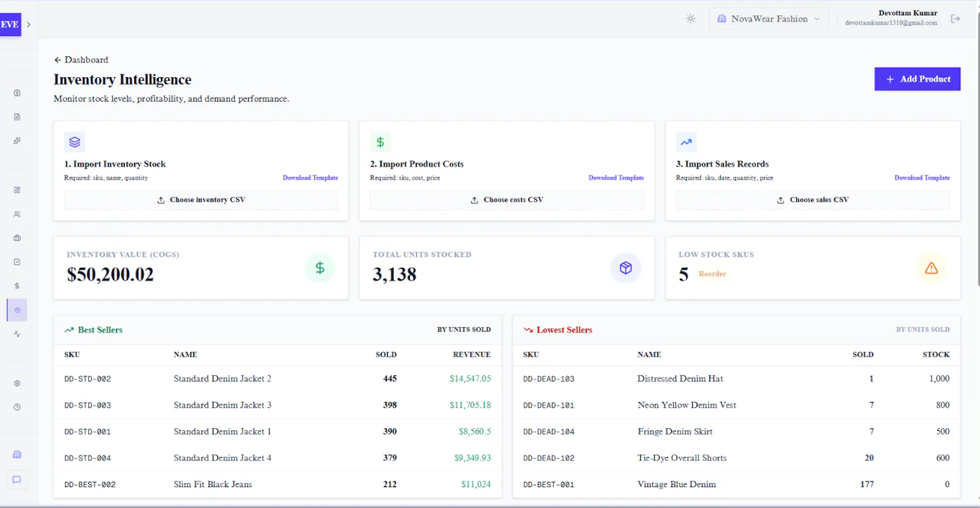Click the Add Product button
The image size is (980, 508).
tap(917, 79)
